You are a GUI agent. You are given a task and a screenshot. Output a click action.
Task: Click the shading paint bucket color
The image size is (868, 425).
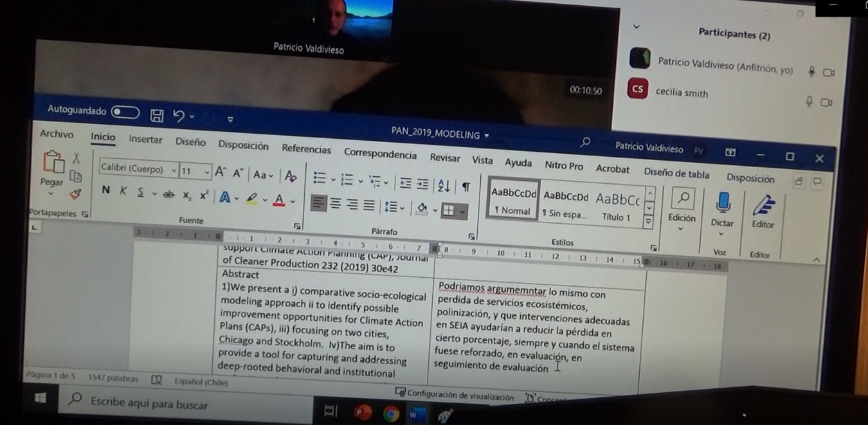422,208
